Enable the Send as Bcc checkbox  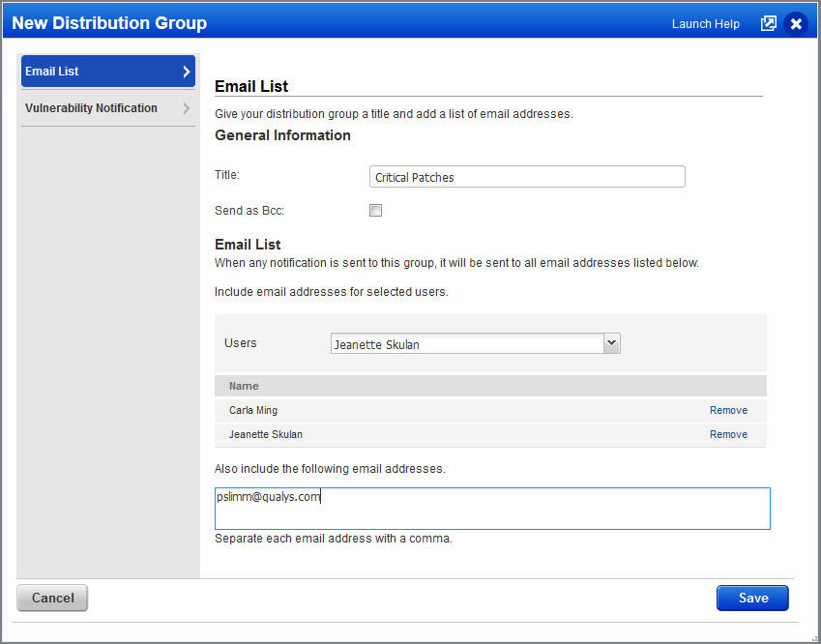375,211
